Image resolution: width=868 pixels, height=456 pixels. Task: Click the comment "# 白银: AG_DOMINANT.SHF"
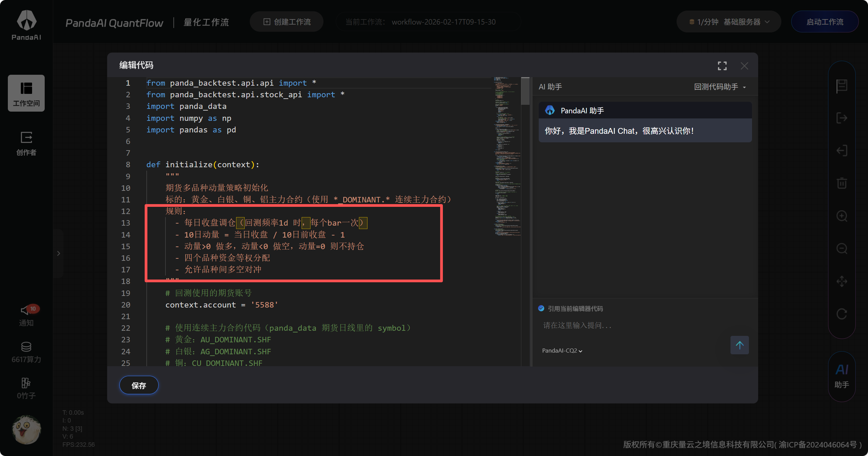pos(218,351)
